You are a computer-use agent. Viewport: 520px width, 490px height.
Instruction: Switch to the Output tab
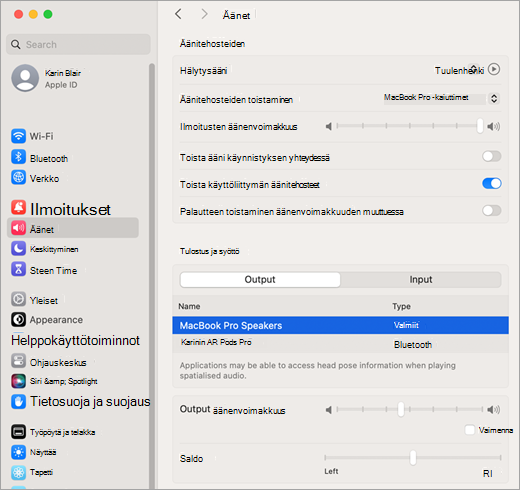tap(260, 279)
